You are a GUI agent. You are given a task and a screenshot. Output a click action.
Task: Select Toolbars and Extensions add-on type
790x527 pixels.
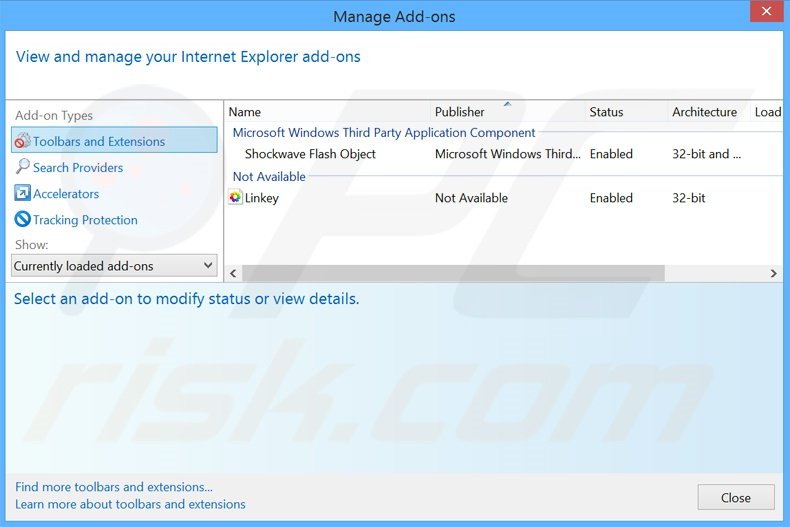pos(114,141)
